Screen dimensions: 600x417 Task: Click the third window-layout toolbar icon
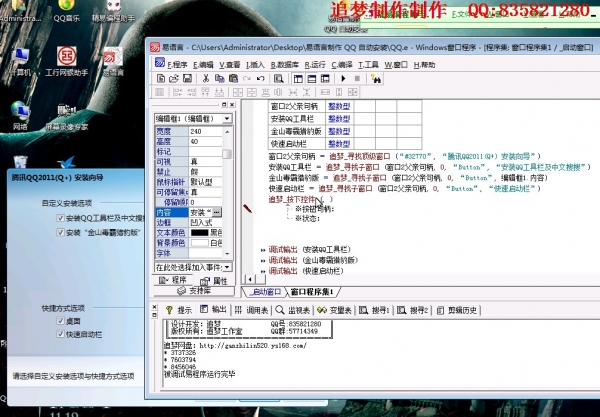pyautogui.click(x=325, y=78)
